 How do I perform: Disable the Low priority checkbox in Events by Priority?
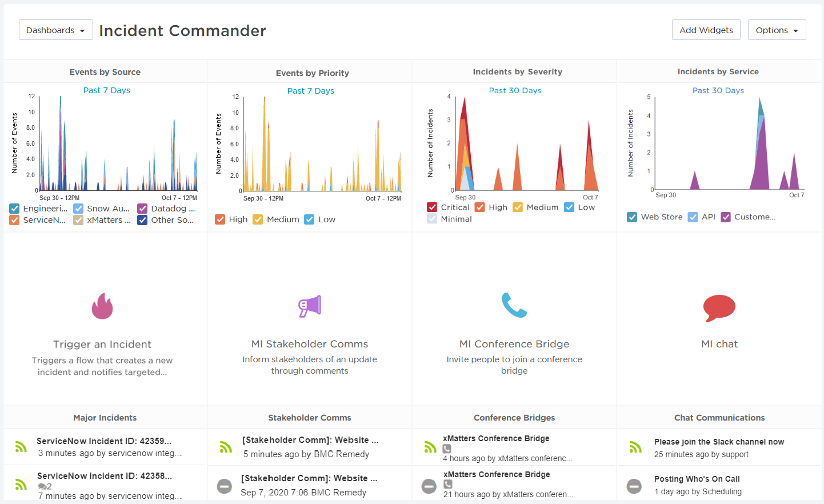[x=309, y=219]
